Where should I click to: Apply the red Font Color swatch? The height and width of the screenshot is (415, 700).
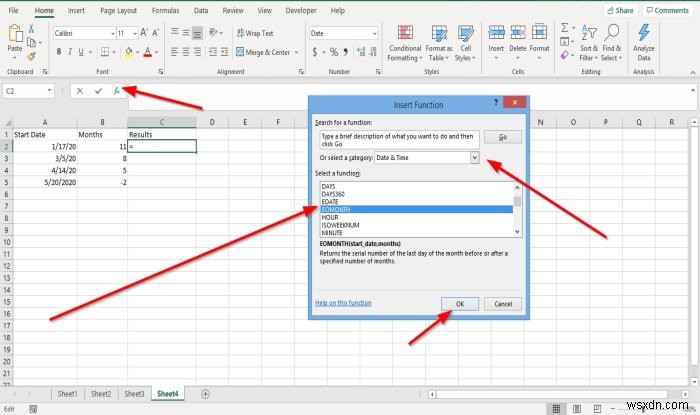click(x=148, y=52)
